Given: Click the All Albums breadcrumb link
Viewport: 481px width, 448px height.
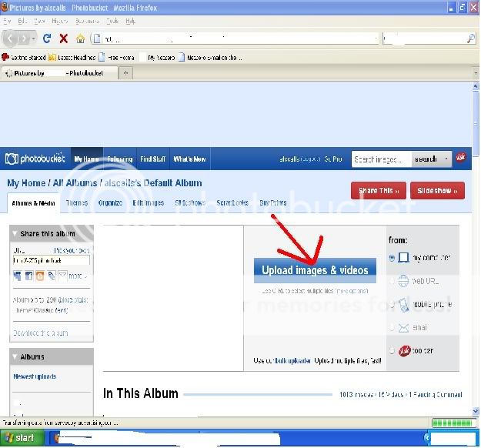Looking at the screenshot, I should point(75,183).
